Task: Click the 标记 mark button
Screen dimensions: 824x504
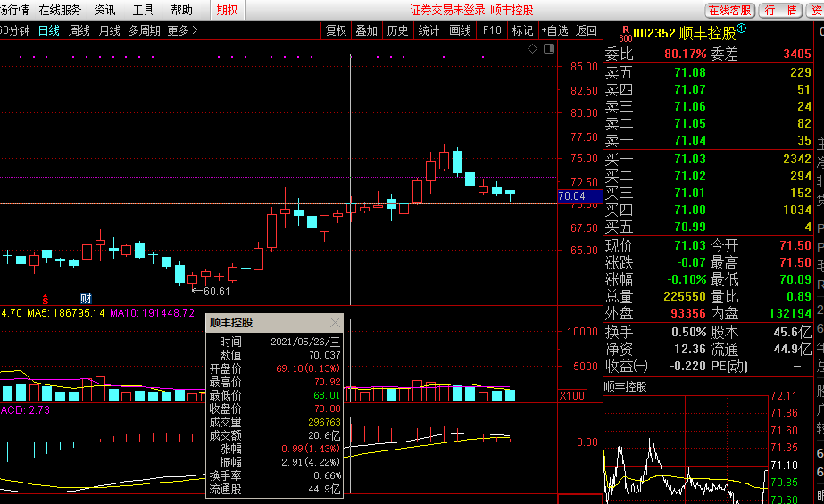Action: [x=523, y=31]
